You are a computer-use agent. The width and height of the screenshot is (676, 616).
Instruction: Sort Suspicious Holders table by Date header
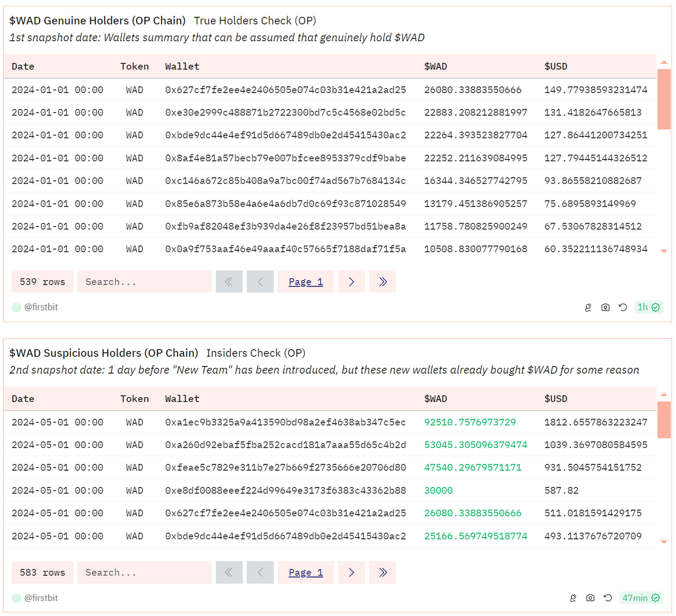[x=23, y=399]
